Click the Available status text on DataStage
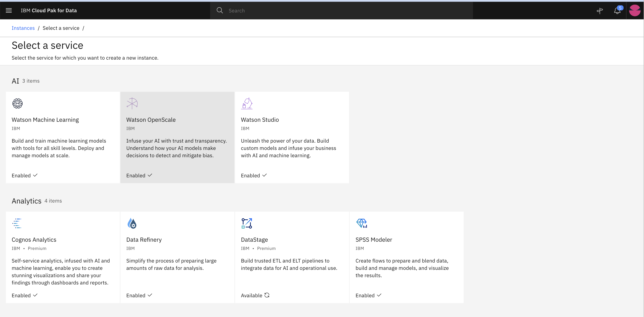Screen dimensions: 644x317 click(x=252, y=295)
